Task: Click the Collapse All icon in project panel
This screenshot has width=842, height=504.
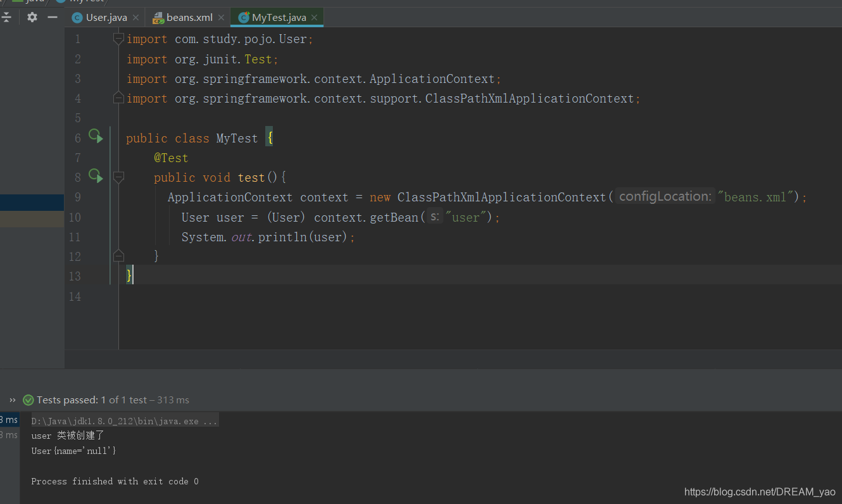Action: pyautogui.click(x=6, y=17)
